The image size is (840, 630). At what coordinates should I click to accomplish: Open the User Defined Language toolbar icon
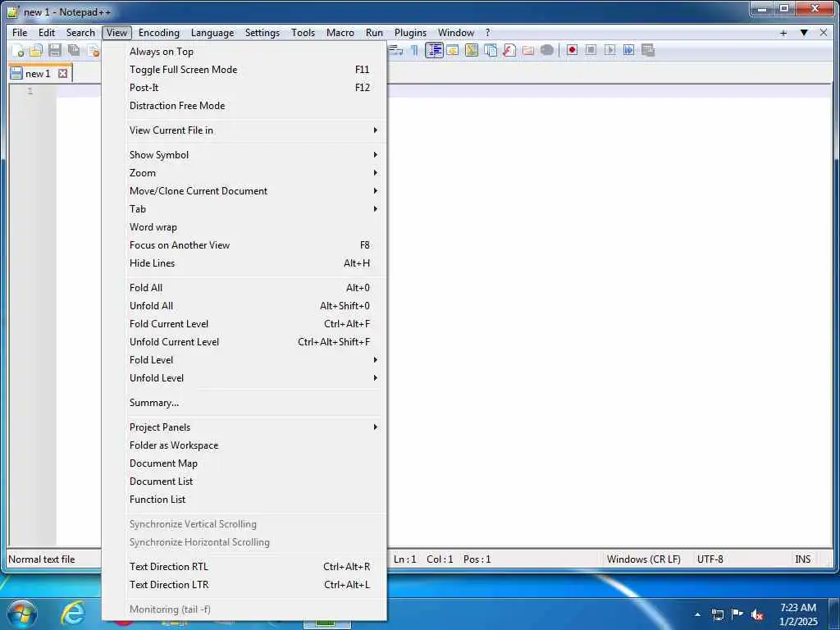(x=453, y=50)
